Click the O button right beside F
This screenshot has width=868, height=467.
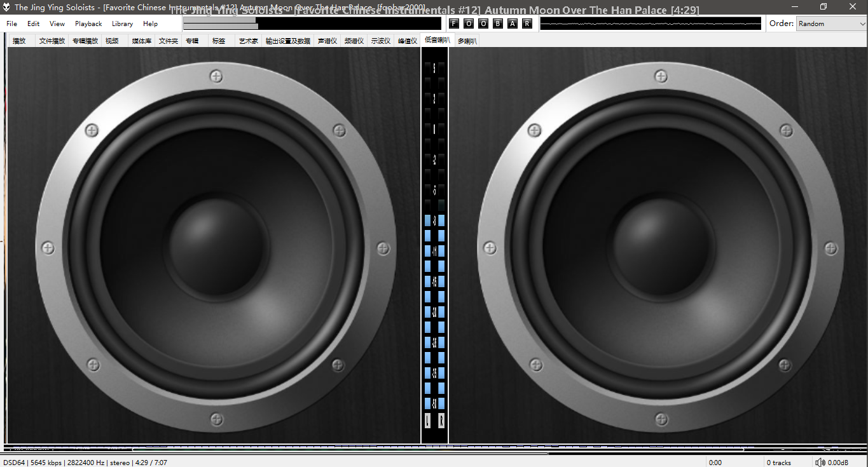point(469,24)
